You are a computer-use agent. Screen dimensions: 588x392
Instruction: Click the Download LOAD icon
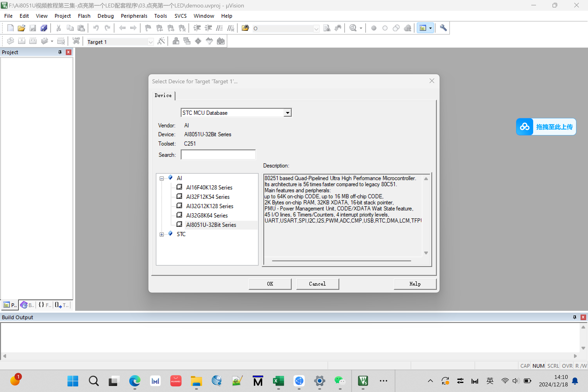[x=76, y=41]
